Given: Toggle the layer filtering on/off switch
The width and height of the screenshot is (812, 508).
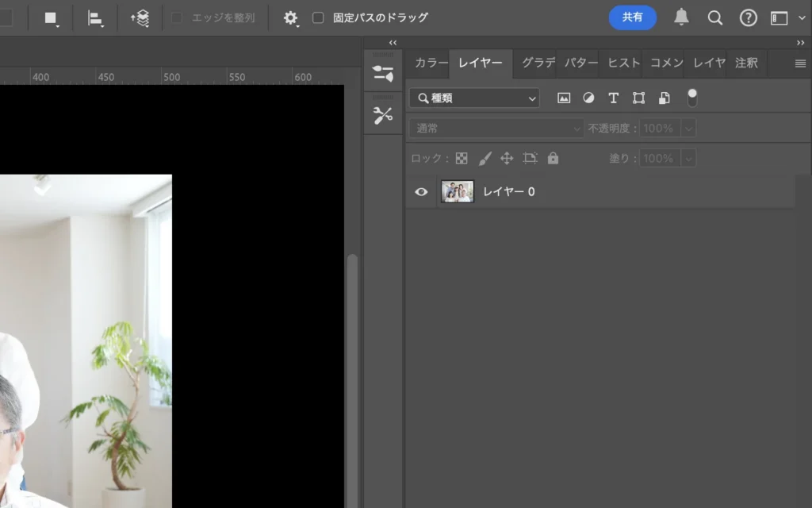Looking at the screenshot, I should pos(692,98).
